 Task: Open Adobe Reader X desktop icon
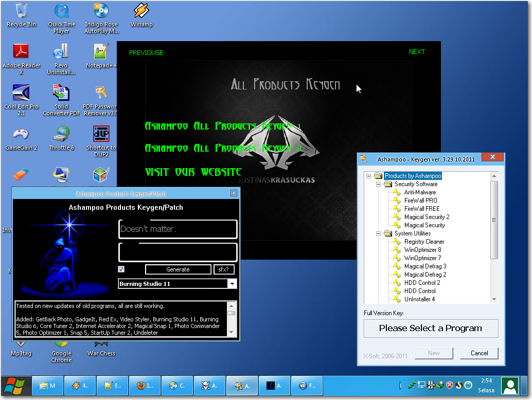tap(21, 59)
